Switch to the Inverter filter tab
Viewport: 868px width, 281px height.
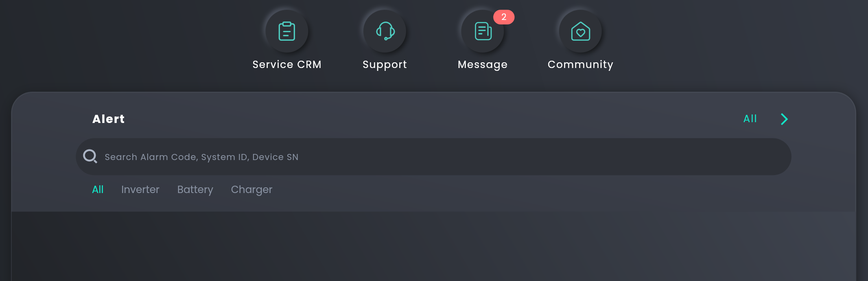[140, 189]
